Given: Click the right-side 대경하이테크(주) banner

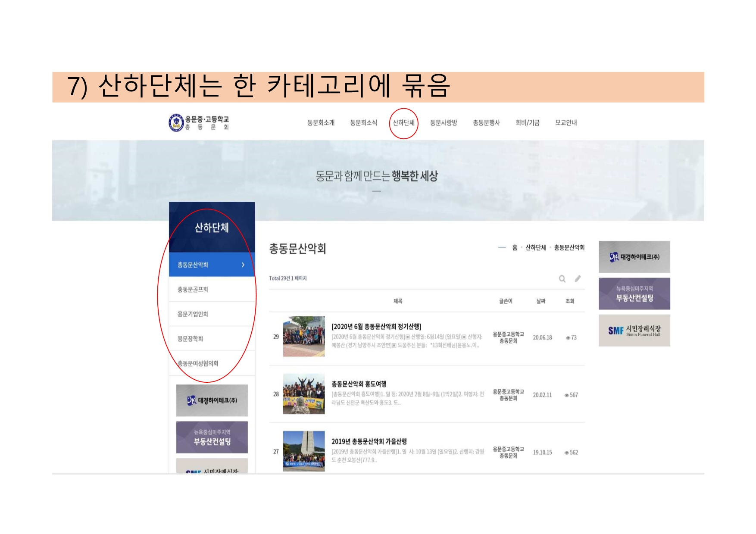Looking at the screenshot, I should click(634, 257).
